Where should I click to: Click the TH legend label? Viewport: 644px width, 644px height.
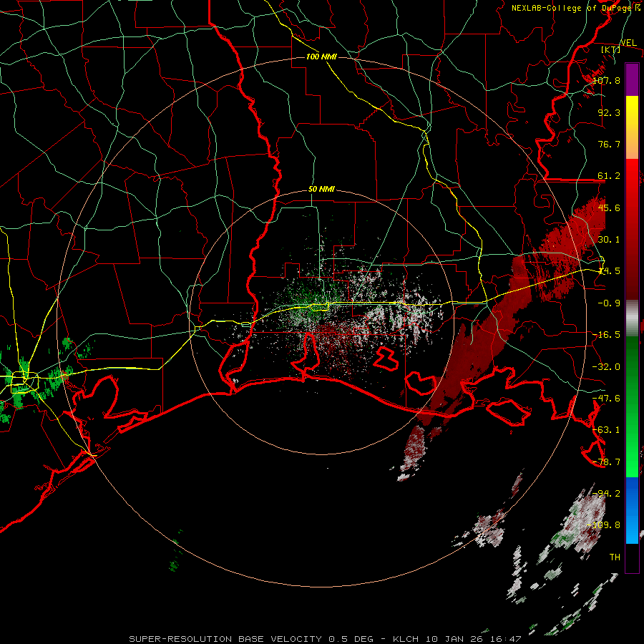pyautogui.click(x=615, y=557)
